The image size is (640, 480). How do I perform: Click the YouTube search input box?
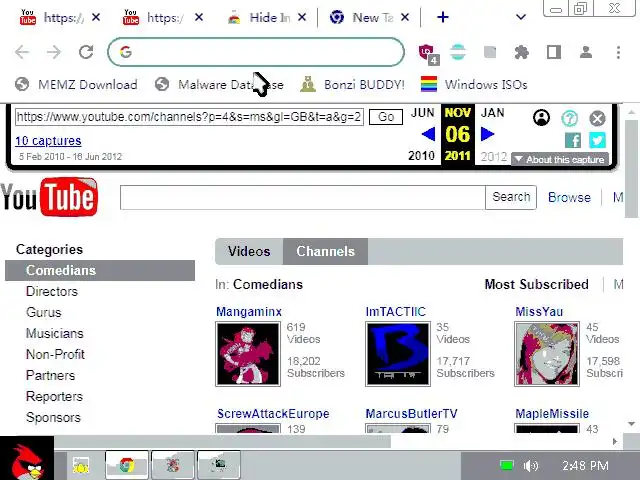coord(302,198)
